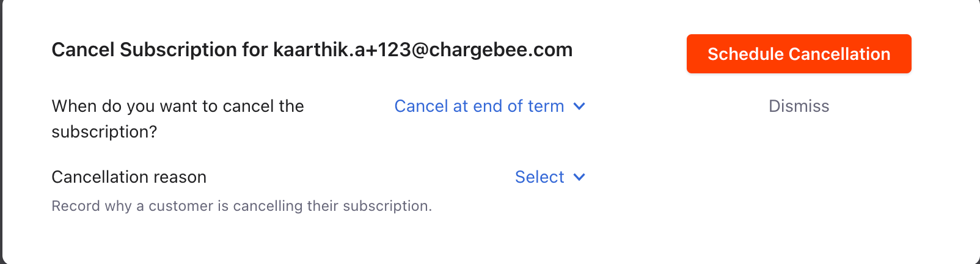Pick a reason using the blue Select link
The width and height of the screenshot is (980, 264).
(539, 177)
